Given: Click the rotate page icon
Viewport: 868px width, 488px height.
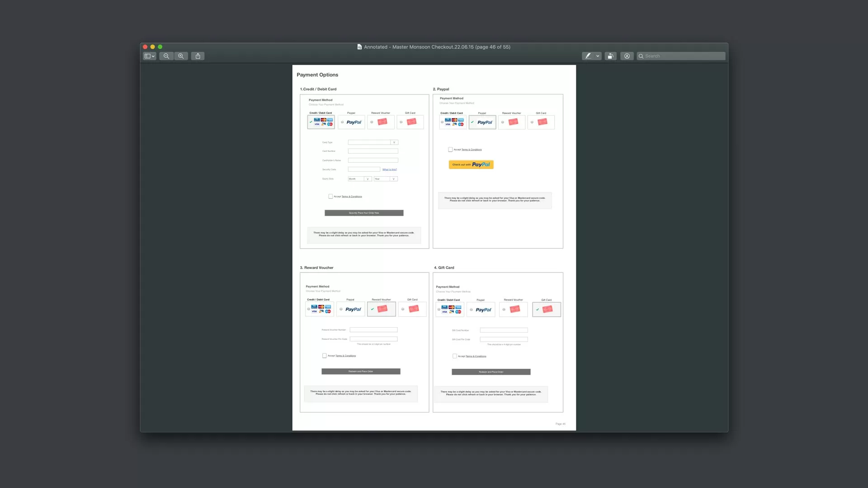Looking at the screenshot, I should point(610,56).
